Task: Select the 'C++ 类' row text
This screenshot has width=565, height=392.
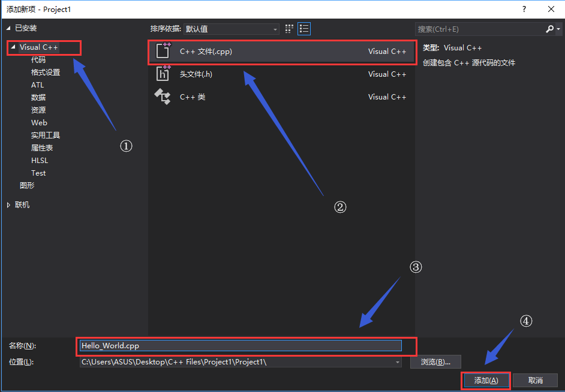Action: [193, 97]
